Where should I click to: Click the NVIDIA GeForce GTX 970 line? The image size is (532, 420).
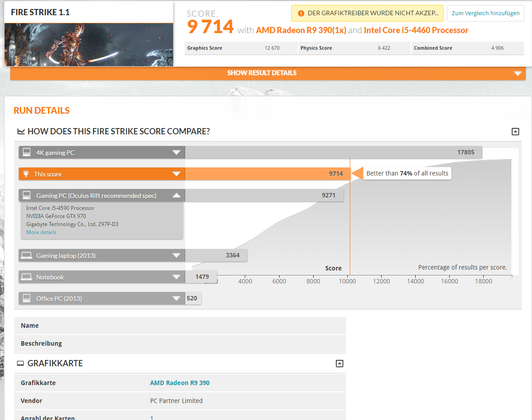coord(56,216)
